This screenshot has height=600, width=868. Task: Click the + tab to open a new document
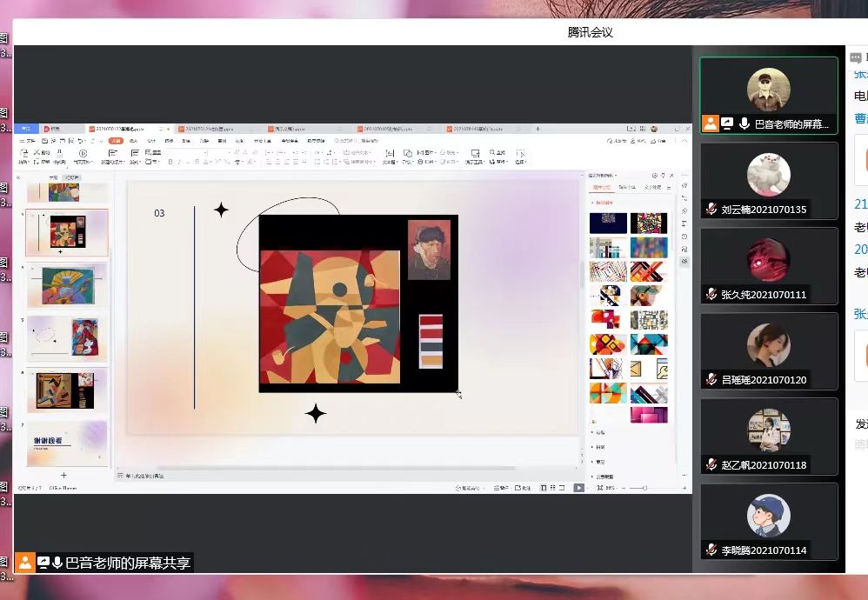pyautogui.click(x=167, y=127)
